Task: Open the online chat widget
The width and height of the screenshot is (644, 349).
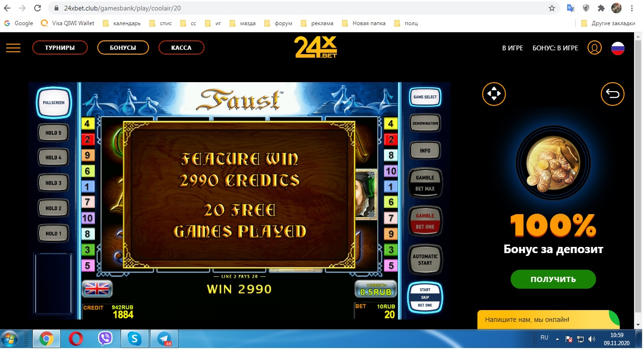Action: point(548,320)
